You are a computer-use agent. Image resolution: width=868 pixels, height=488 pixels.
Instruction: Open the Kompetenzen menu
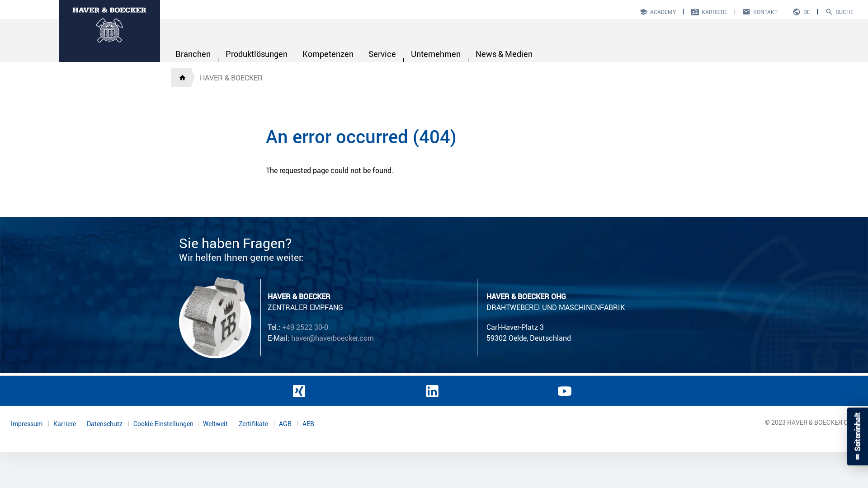pos(328,54)
